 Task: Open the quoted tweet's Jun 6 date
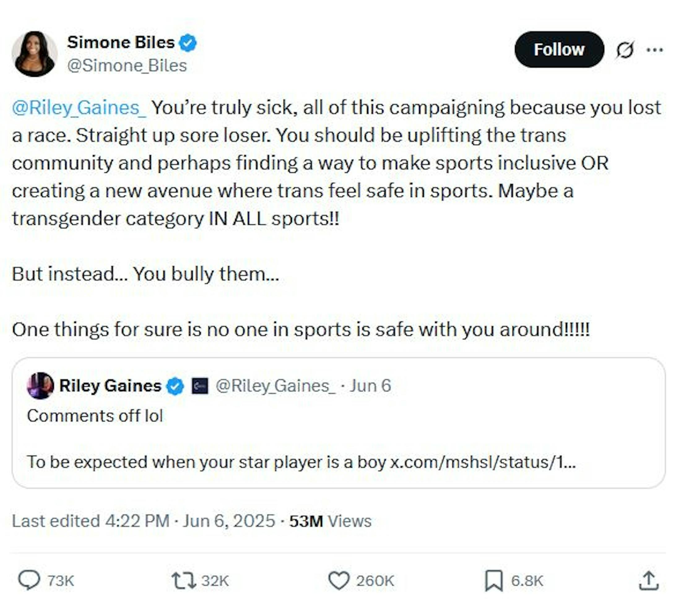coord(370,386)
